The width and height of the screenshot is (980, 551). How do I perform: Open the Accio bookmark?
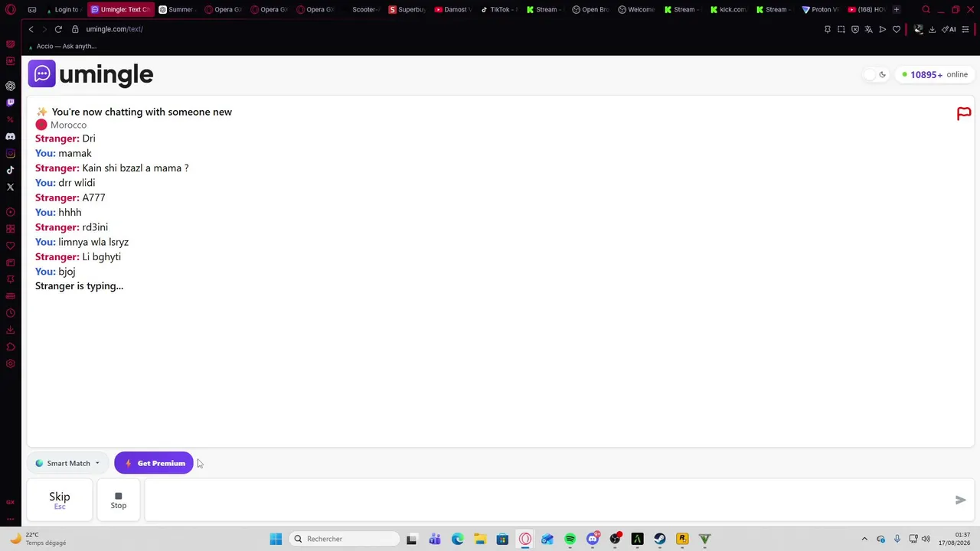tap(62, 46)
